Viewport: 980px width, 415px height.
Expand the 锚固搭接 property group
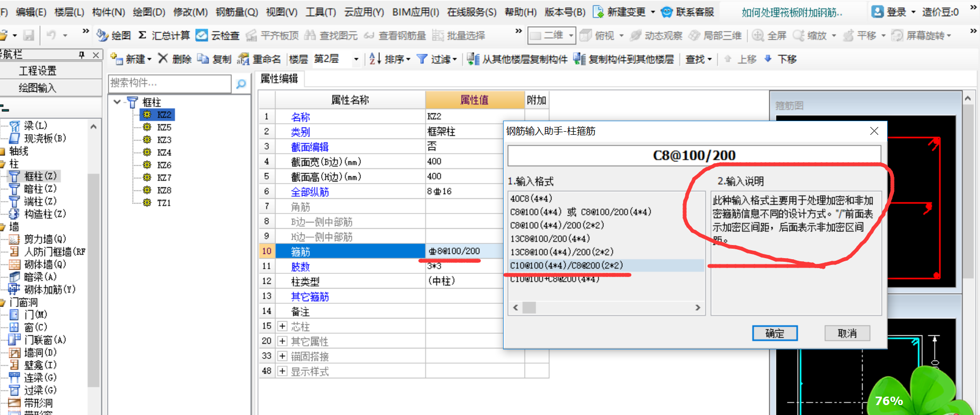(282, 356)
